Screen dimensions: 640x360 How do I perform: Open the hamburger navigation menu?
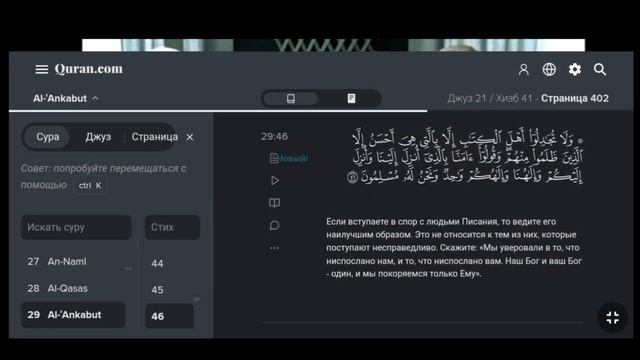pyautogui.click(x=41, y=69)
